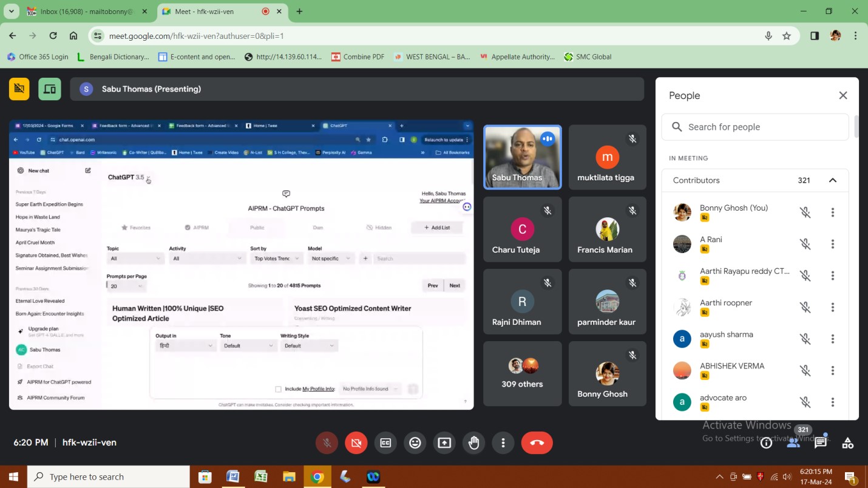Image resolution: width=868 pixels, height=488 pixels.
Task: Turn on the camera button
Action: coord(356,443)
